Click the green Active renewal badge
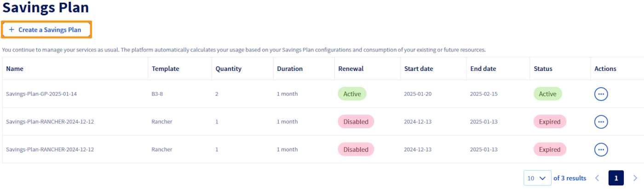The width and height of the screenshot is (644, 189). [352, 94]
